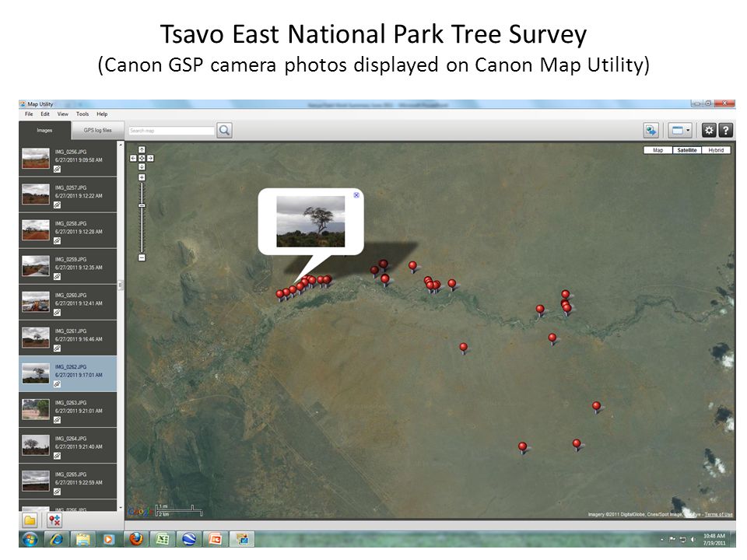Click the file name IMG_0264.JPG
747x560 pixels.
[x=71, y=439]
